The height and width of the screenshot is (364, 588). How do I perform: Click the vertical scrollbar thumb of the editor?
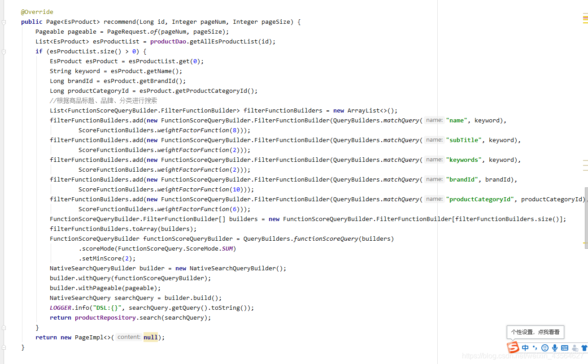[x=586, y=217]
